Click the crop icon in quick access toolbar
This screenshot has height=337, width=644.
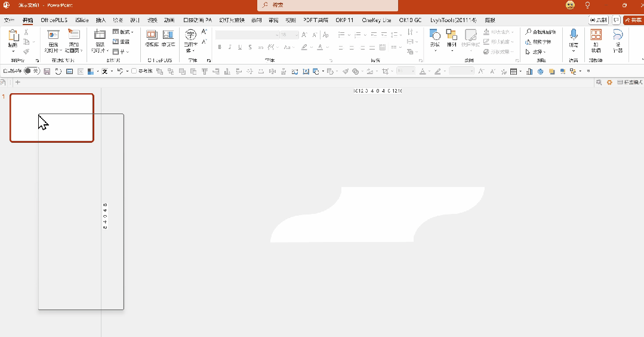click(x=385, y=72)
